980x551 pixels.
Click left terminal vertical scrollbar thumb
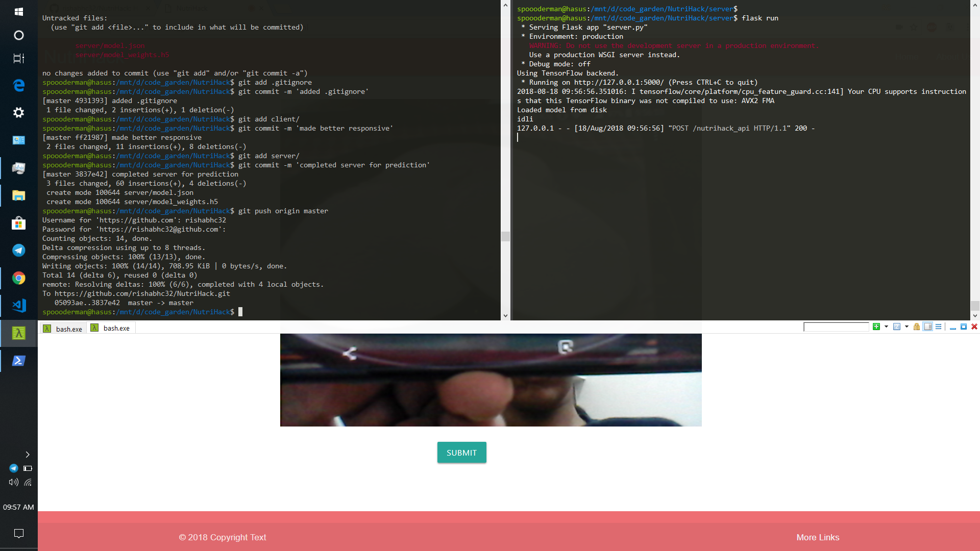click(x=505, y=236)
